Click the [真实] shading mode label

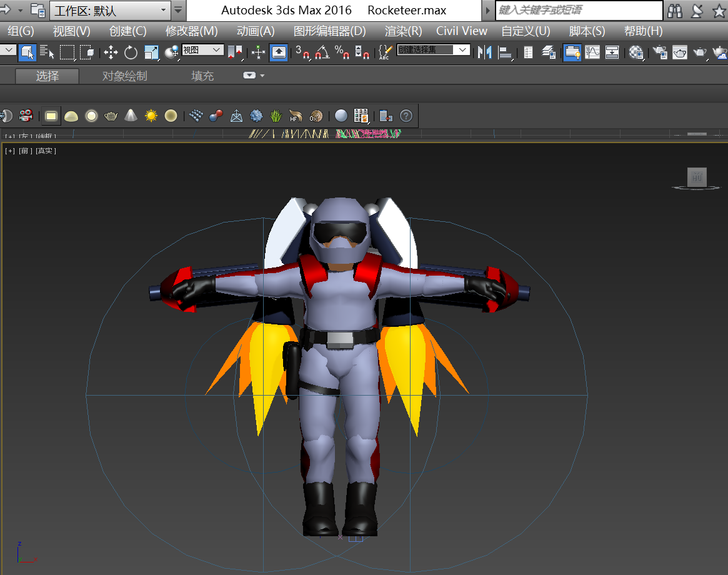click(46, 151)
